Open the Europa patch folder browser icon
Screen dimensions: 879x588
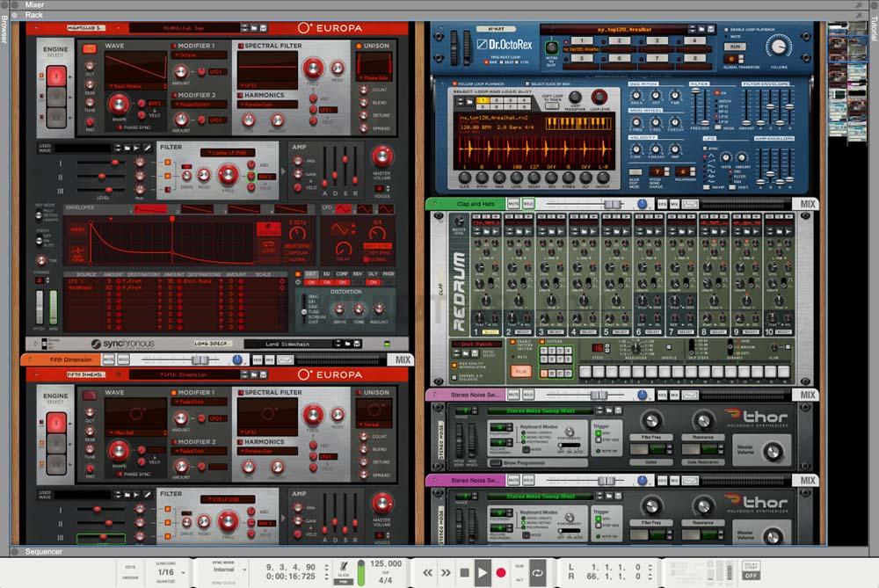[252, 28]
